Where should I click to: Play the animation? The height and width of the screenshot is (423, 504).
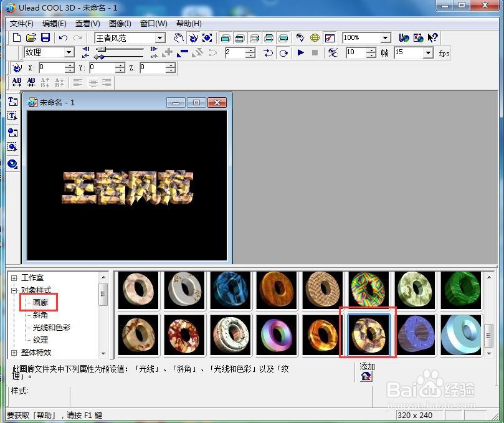pos(300,52)
